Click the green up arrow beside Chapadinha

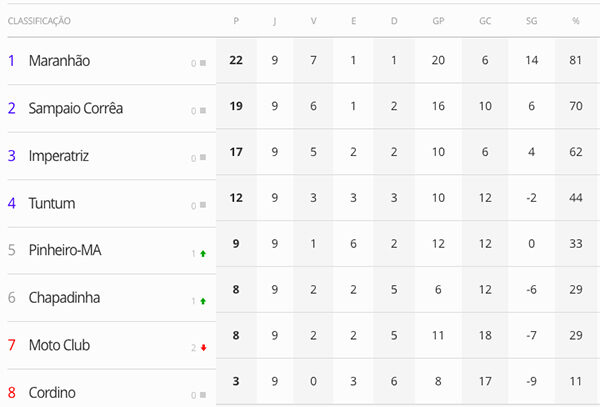point(203,301)
